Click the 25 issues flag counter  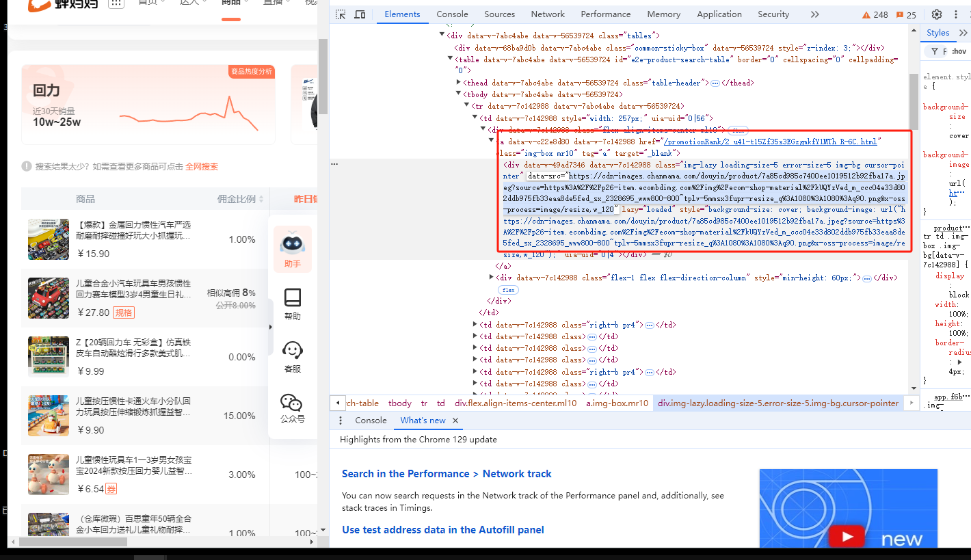click(906, 14)
